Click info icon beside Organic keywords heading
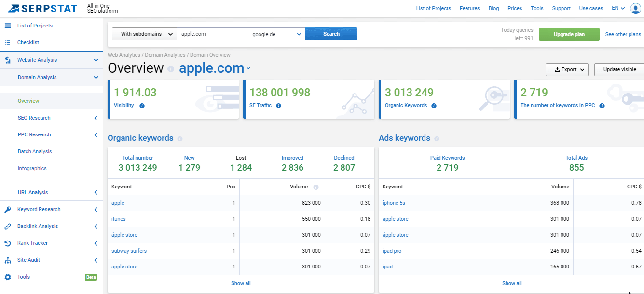 pos(180,139)
